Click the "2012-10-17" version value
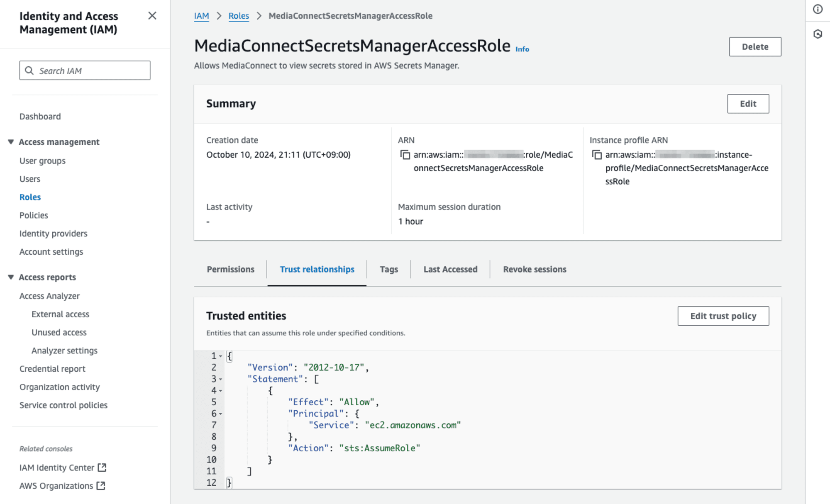 (x=334, y=368)
